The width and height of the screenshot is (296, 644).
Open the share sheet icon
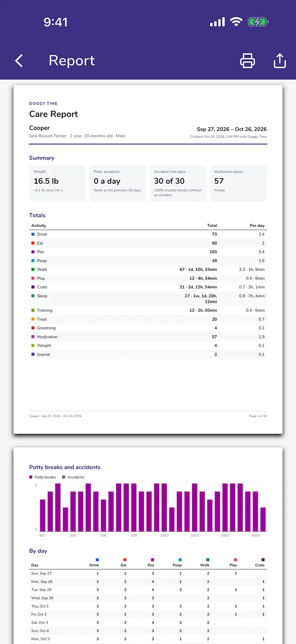[280, 61]
